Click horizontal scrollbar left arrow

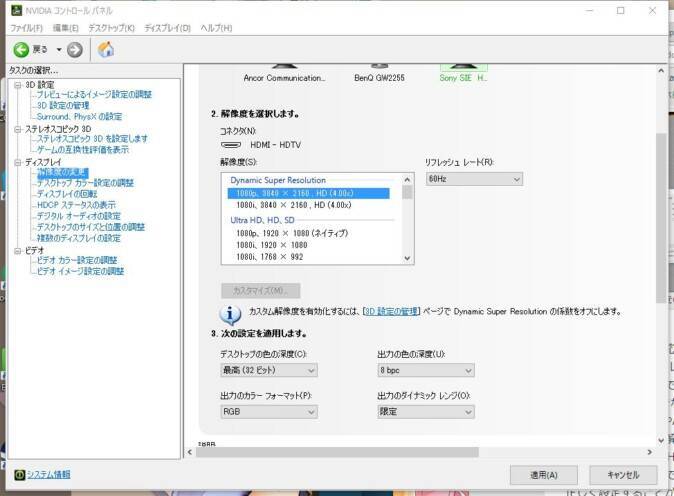pyautogui.click(x=190, y=452)
